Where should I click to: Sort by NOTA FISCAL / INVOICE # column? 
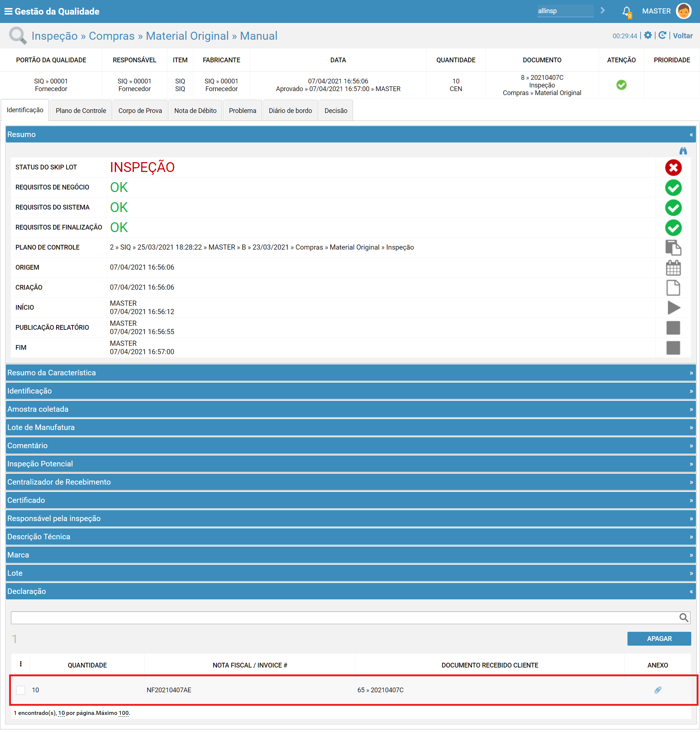[250, 665]
